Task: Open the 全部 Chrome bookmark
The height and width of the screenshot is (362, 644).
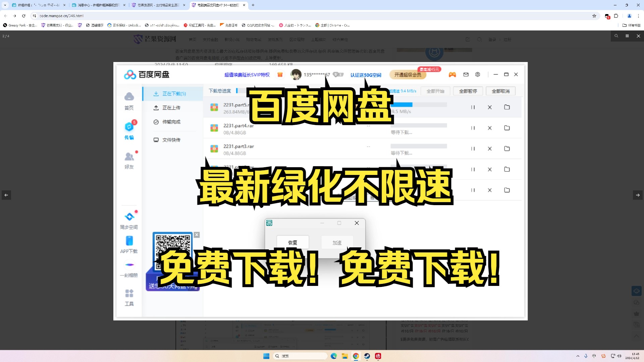Action: pyautogui.click(x=332, y=25)
